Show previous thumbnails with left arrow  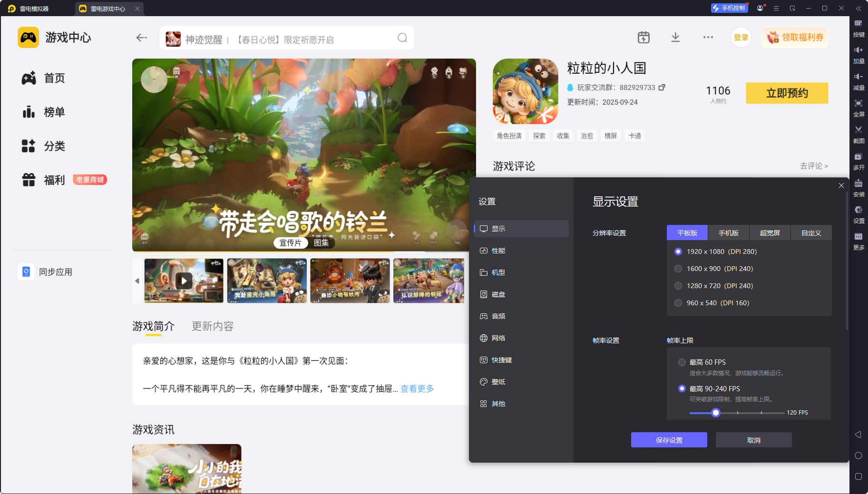coord(137,281)
